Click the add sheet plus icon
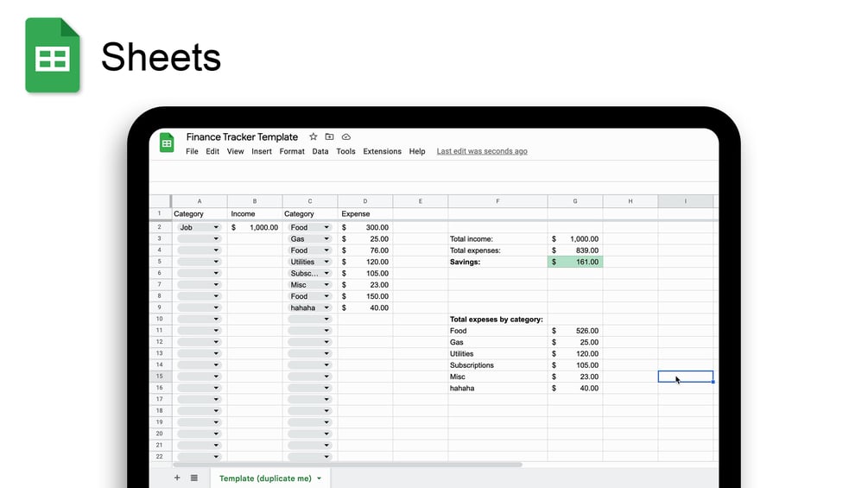868x488 pixels. click(177, 478)
